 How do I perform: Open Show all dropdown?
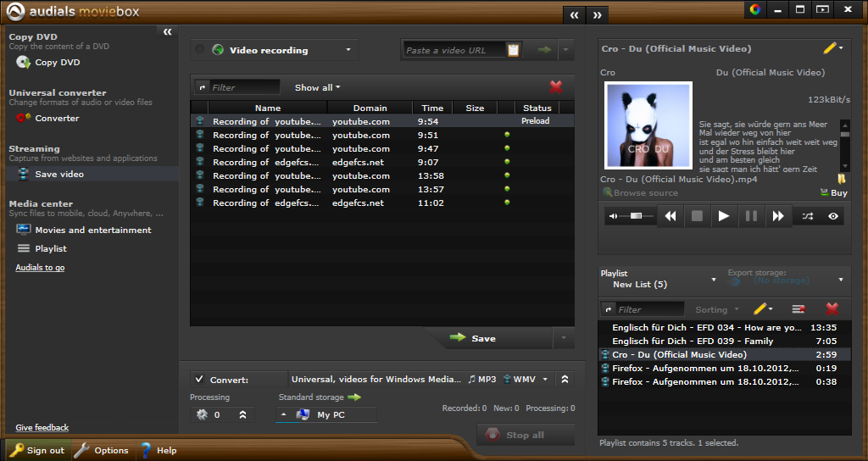[318, 87]
